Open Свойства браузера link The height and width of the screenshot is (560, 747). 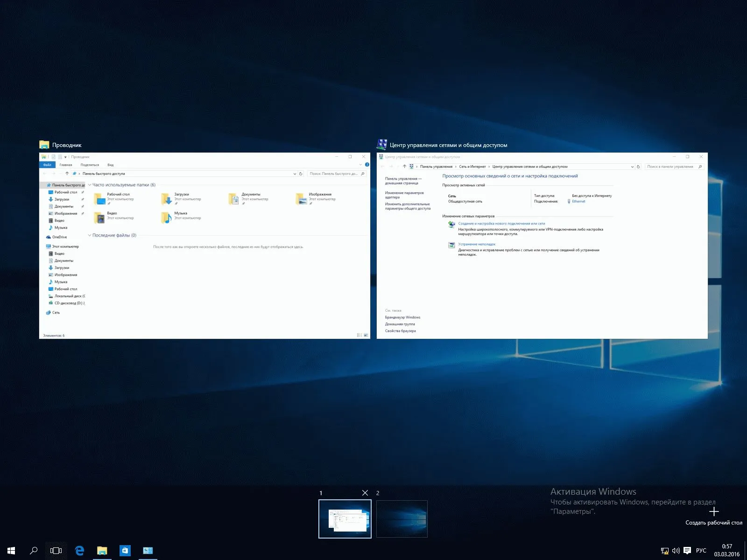coord(400,331)
